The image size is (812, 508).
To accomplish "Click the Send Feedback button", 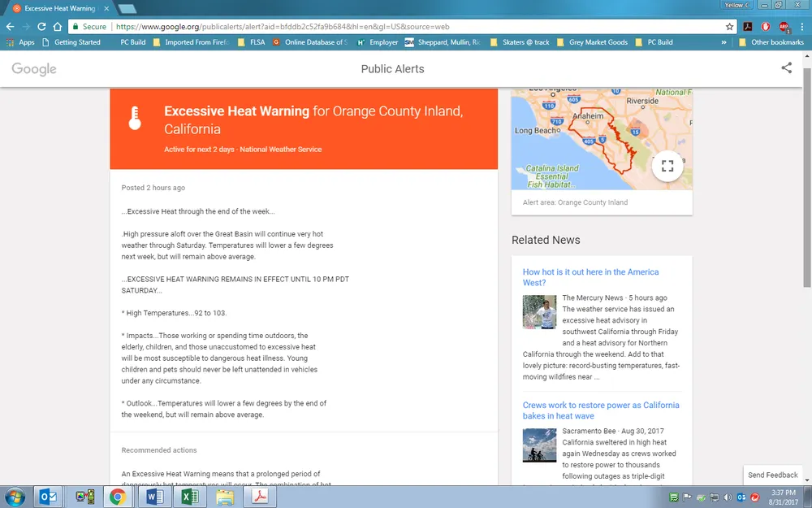I will (x=772, y=475).
